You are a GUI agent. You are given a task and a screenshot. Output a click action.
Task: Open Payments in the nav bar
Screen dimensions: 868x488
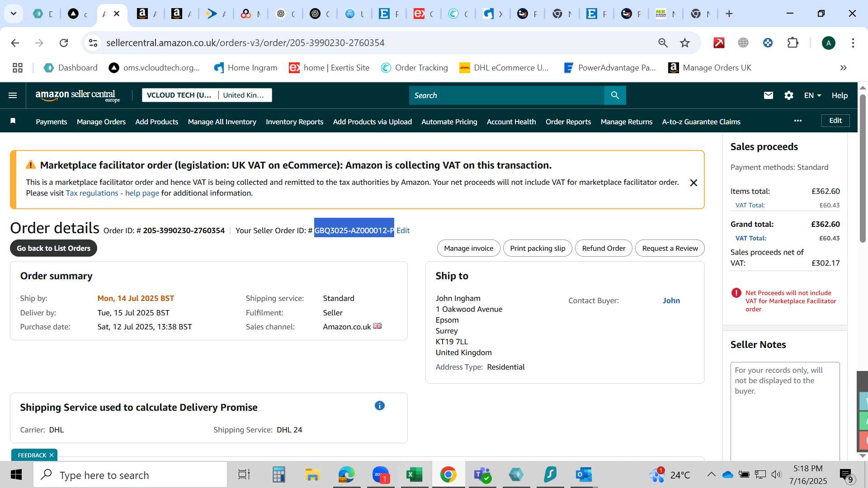[x=51, y=122]
